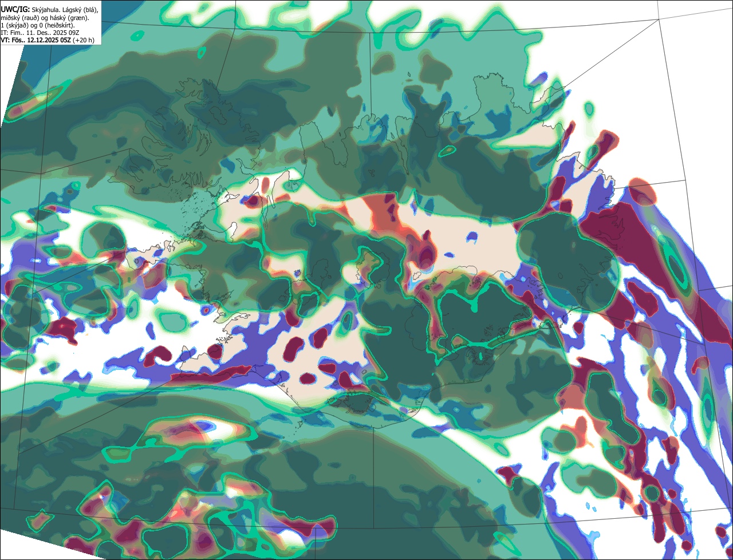Viewport: 733px width, 560px height.
Task: Click the 'VT: Fös.. 12.12.2025 05Z (+20 h)' line
Action: [x=48, y=40]
